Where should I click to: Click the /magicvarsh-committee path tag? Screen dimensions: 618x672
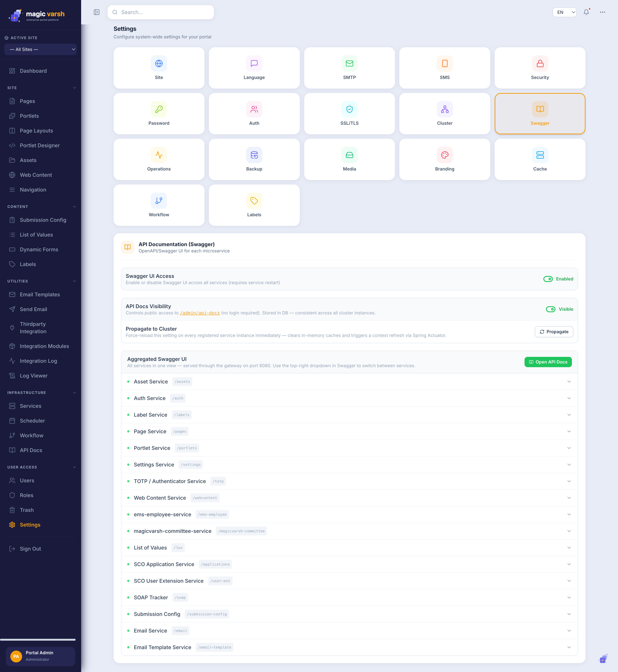point(241,531)
